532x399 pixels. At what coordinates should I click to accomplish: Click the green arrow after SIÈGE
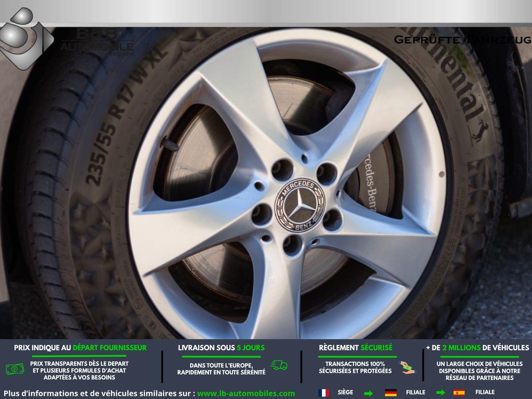click(368, 393)
